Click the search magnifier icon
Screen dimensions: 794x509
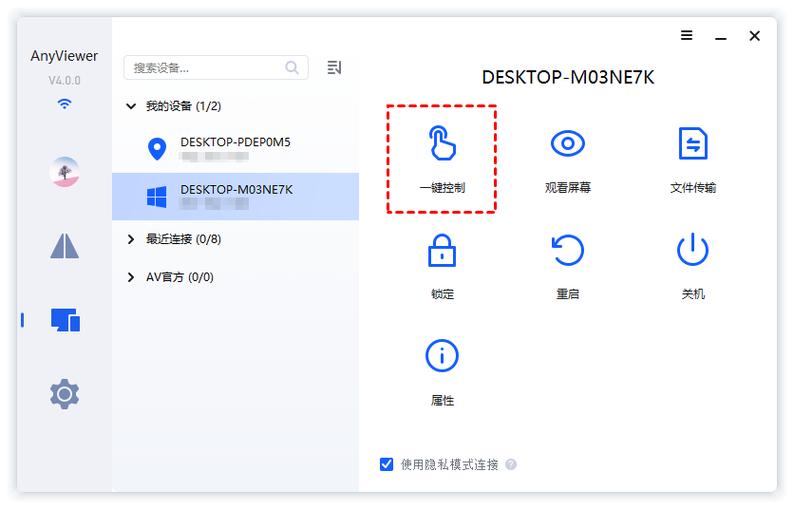tap(292, 67)
